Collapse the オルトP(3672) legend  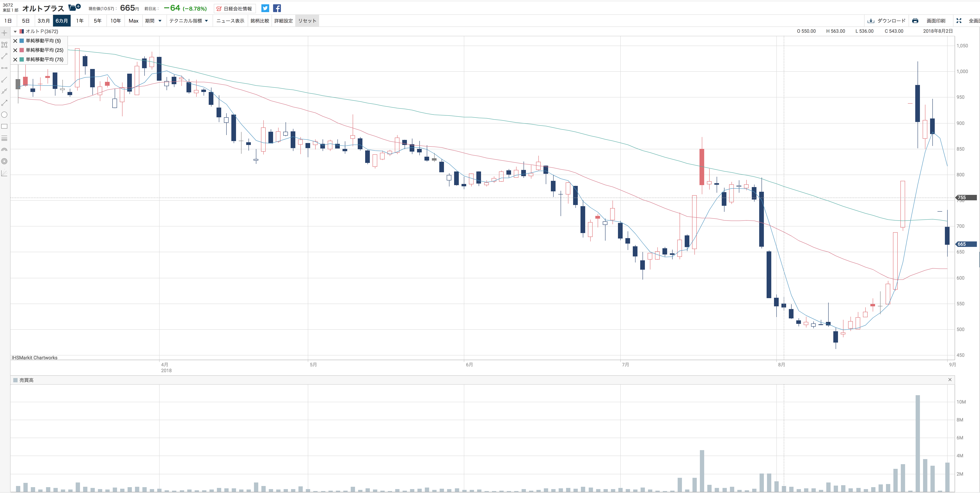click(15, 32)
